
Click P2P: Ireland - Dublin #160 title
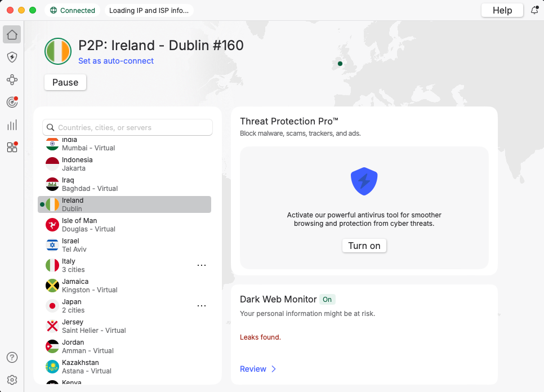click(x=161, y=46)
